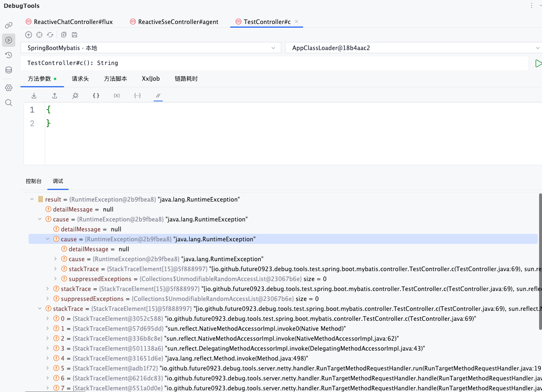Open the SpringBootMybatis · 本地 dropdown

[x=151, y=48]
